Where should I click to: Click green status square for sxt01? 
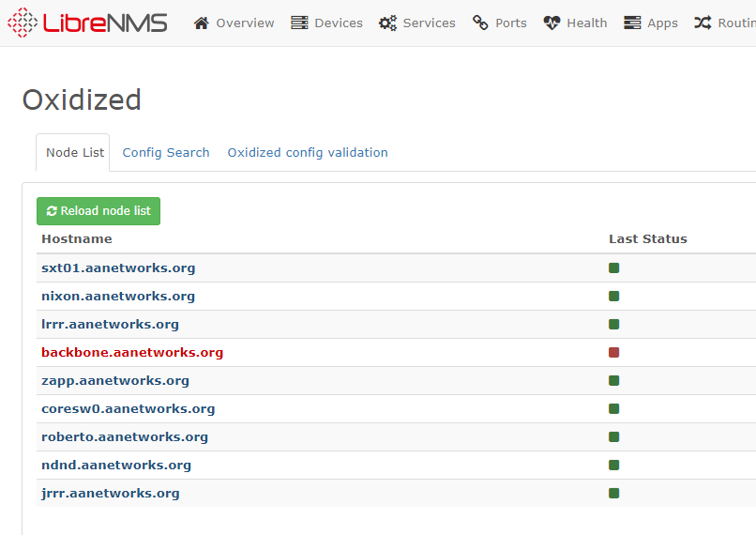coord(613,267)
